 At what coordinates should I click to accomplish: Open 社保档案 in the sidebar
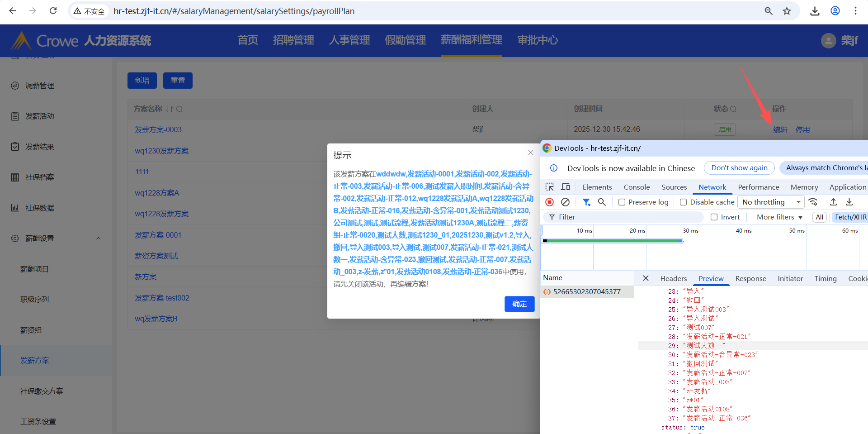[x=40, y=177]
